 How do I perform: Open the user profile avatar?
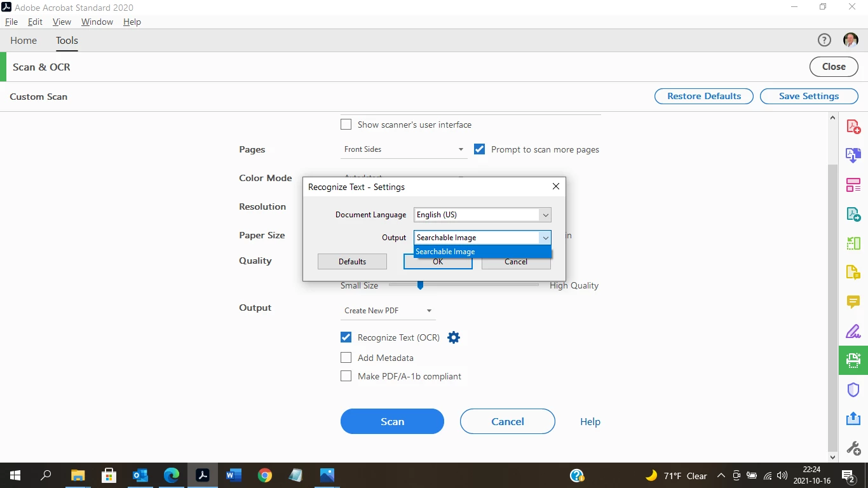[x=850, y=40]
